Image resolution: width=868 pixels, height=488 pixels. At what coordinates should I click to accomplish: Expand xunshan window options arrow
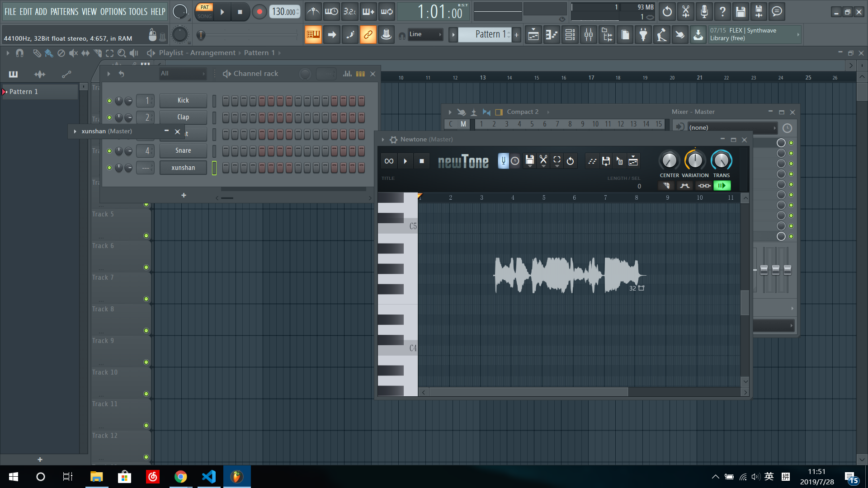75,131
